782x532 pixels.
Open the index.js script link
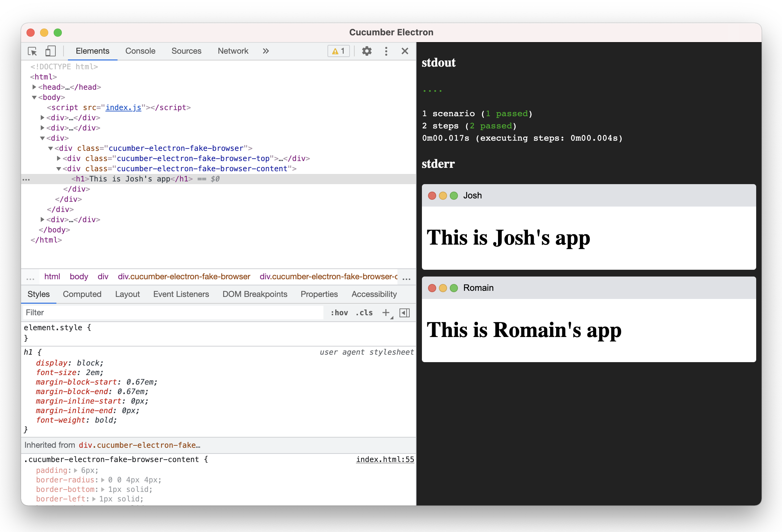tap(123, 107)
